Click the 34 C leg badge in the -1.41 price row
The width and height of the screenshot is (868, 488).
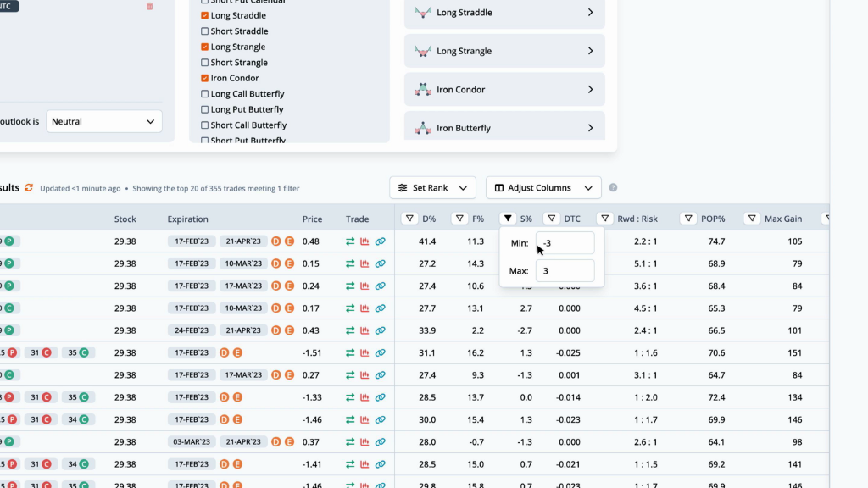click(78, 464)
